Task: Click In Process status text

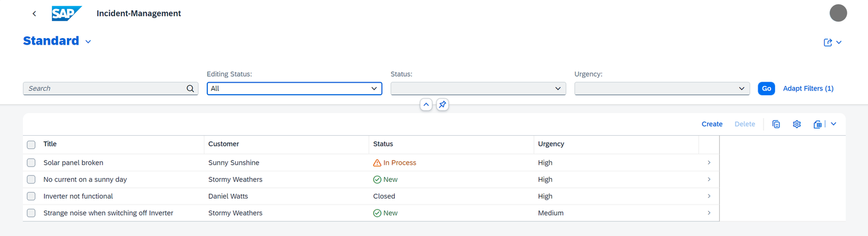Action: coord(400,163)
